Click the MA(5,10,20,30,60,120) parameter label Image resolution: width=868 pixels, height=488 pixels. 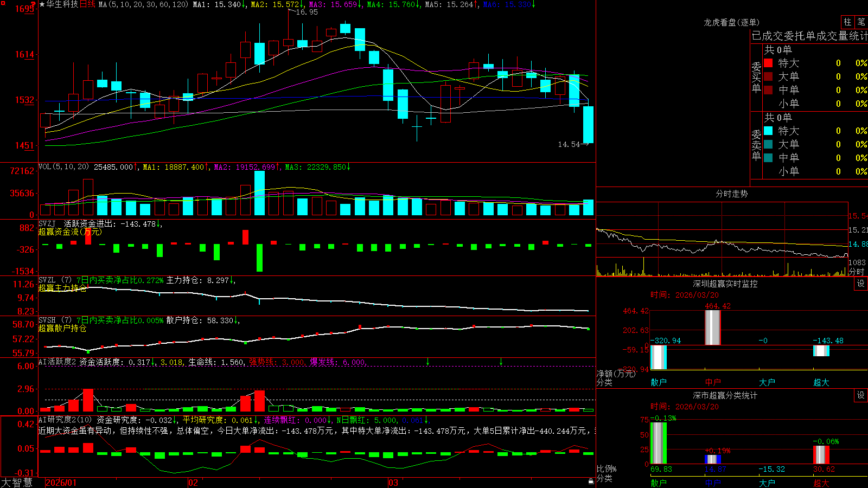[x=143, y=4]
